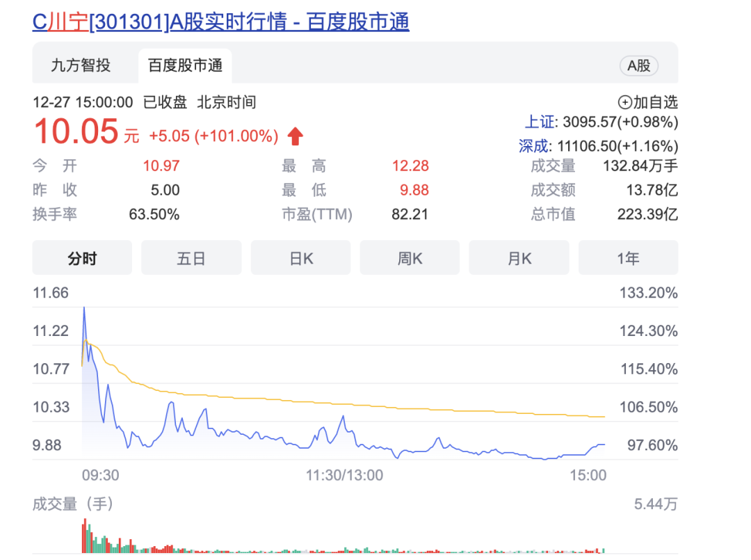The image size is (751, 560).
Task: Switch chart to 1年 view
Action: click(628, 257)
